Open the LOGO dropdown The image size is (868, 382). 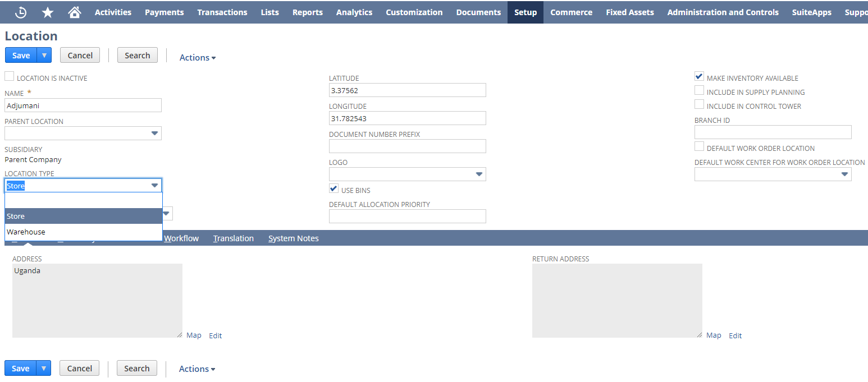click(479, 174)
